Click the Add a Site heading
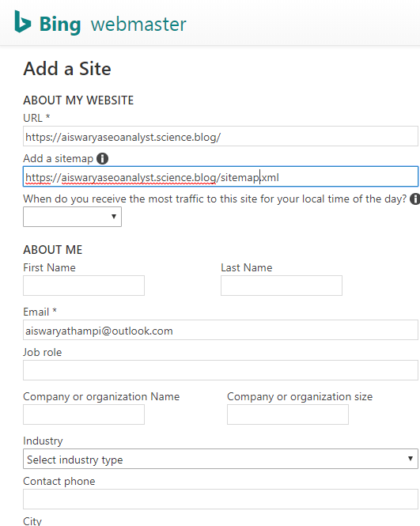 coord(67,69)
